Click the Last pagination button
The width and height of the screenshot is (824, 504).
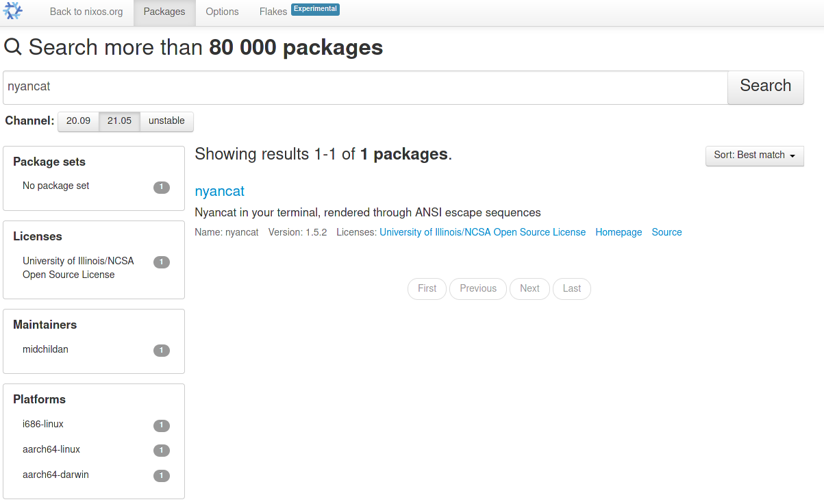coord(572,288)
